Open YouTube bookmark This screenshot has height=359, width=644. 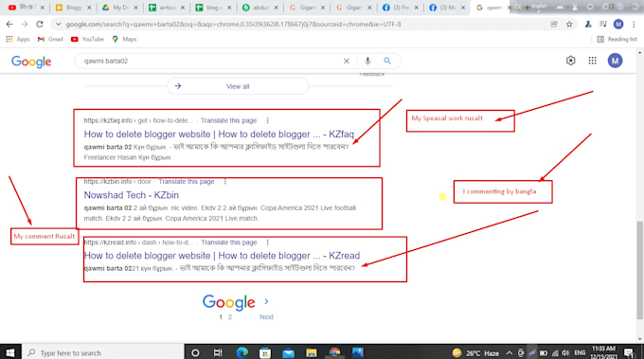coord(87,39)
